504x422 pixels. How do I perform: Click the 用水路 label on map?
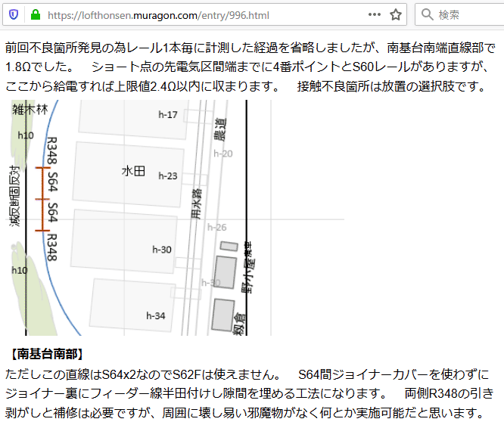(197, 204)
